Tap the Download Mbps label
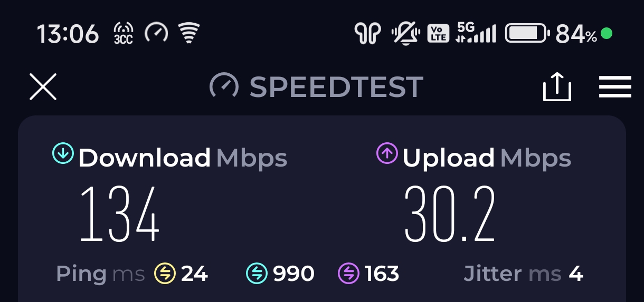The height and width of the screenshot is (302, 644). point(183,158)
